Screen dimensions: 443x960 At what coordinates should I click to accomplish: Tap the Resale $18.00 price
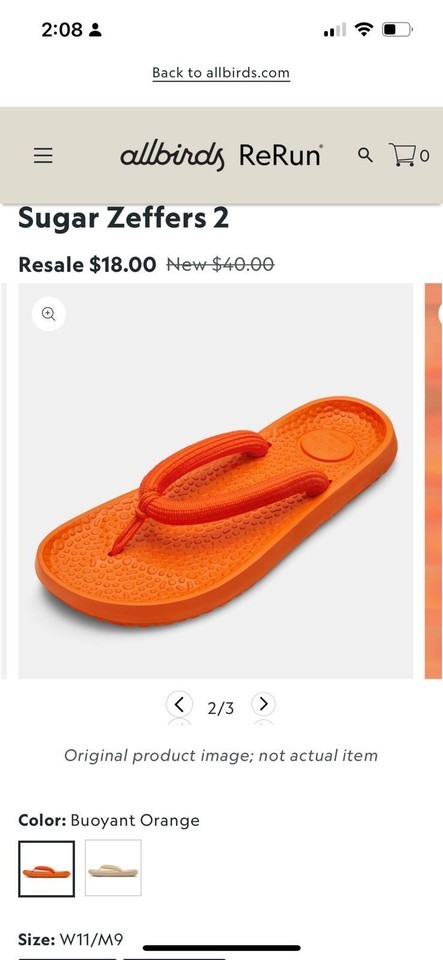[x=87, y=264]
